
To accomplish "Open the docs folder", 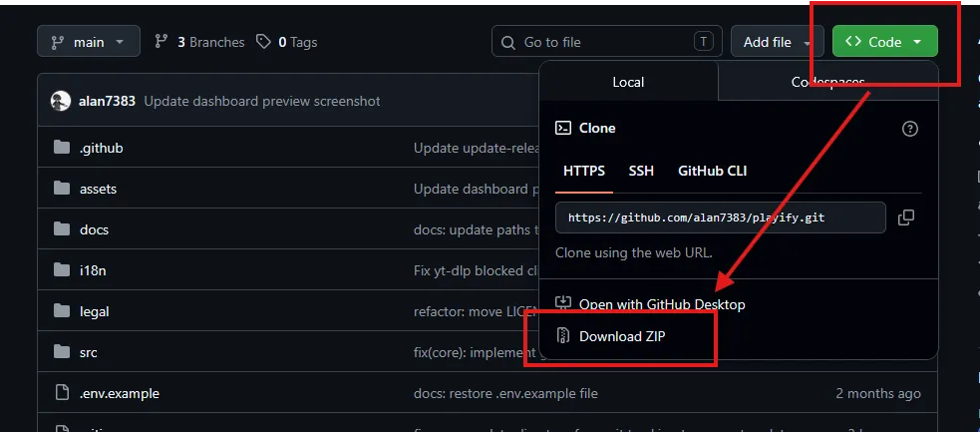I will (x=95, y=229).
